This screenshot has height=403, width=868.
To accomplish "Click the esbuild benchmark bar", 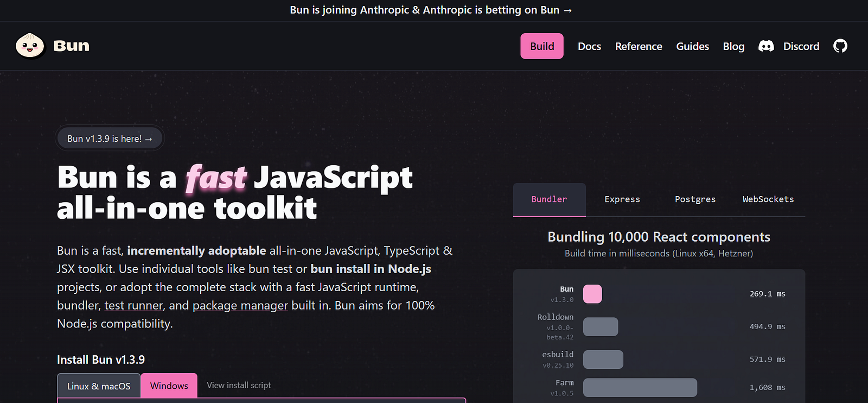I will pos(603,360).
